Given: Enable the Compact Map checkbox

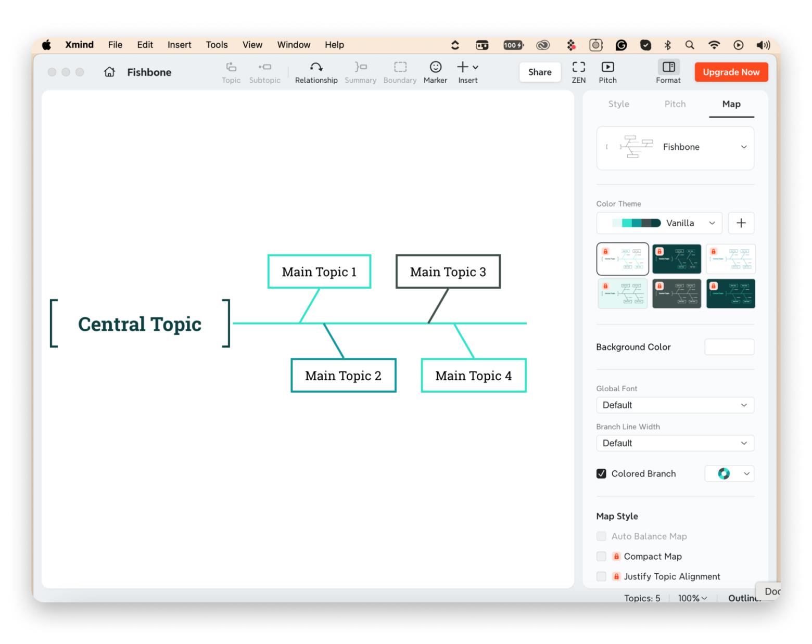Looking at the screenshot, I should 601,556.
